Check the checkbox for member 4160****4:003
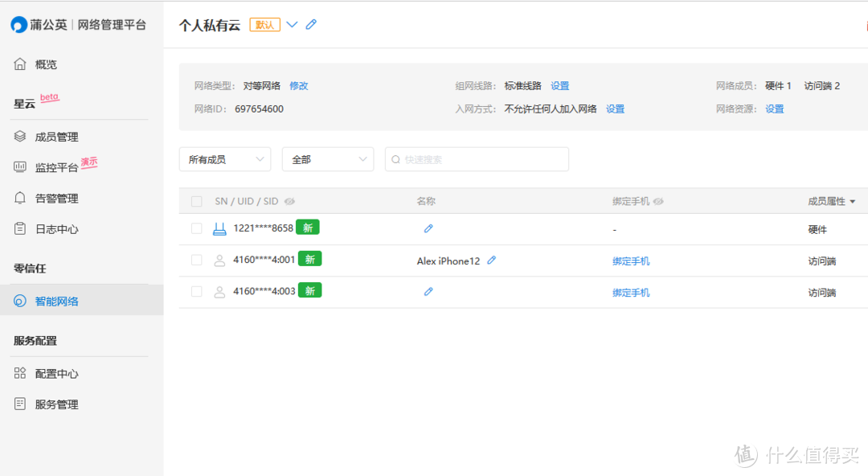The height and width of the screenshot is (476, 868). coord(197,291)
